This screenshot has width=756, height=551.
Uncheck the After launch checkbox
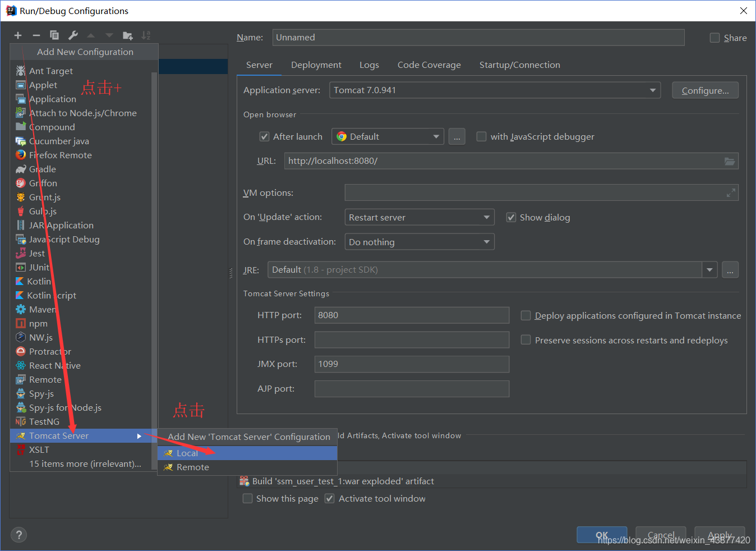pos(264,136)
